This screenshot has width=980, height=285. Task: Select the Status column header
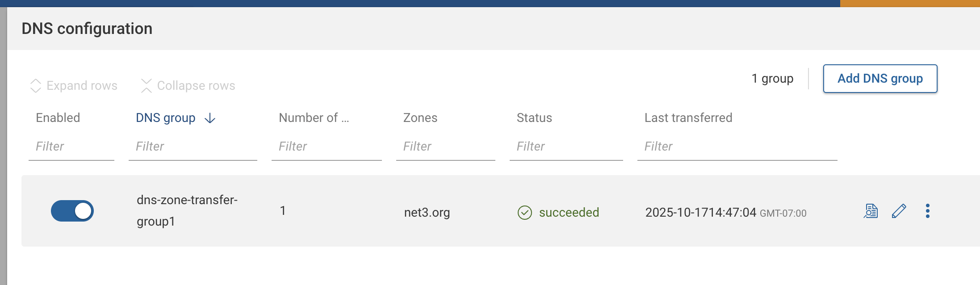[534, 117]
